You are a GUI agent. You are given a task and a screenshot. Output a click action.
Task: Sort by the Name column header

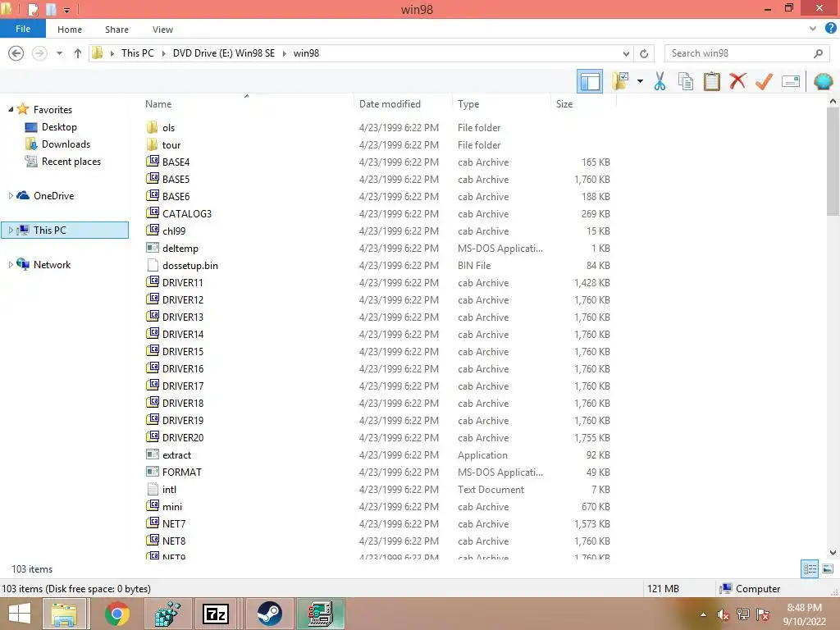[x=158, y=104]
